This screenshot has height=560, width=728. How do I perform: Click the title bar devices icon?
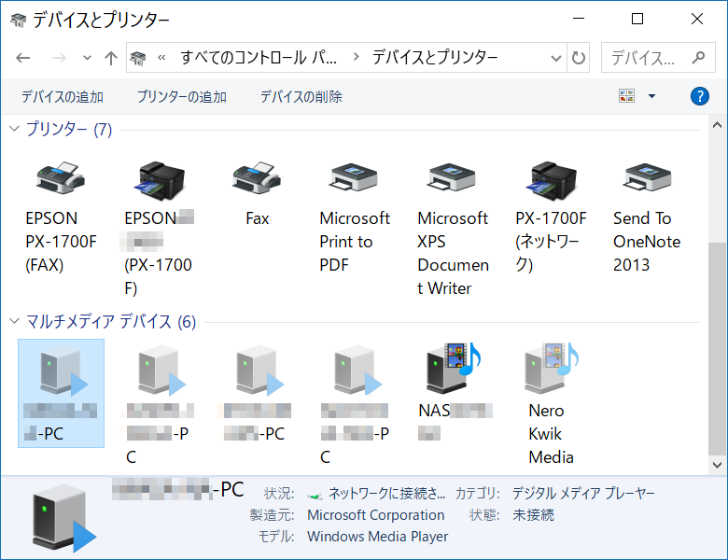coord(18,20)
